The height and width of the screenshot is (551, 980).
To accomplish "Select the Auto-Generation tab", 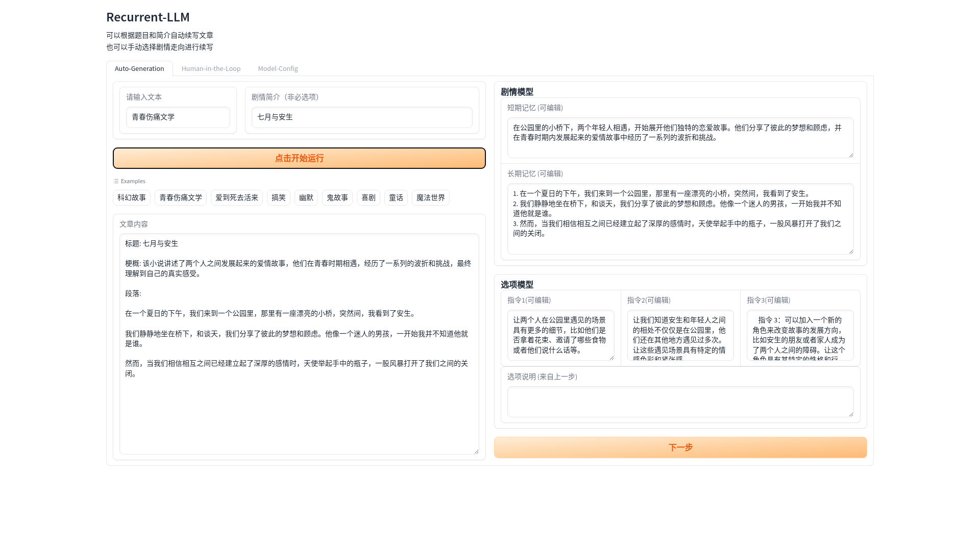I will point(139,68).
